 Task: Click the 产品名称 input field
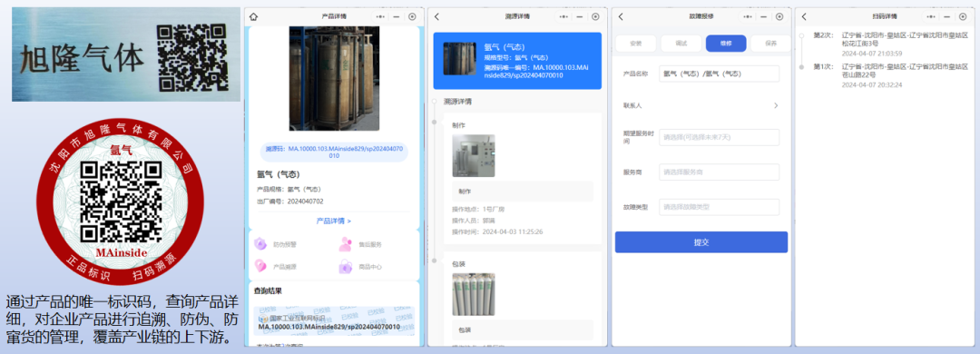pos(719,74)
